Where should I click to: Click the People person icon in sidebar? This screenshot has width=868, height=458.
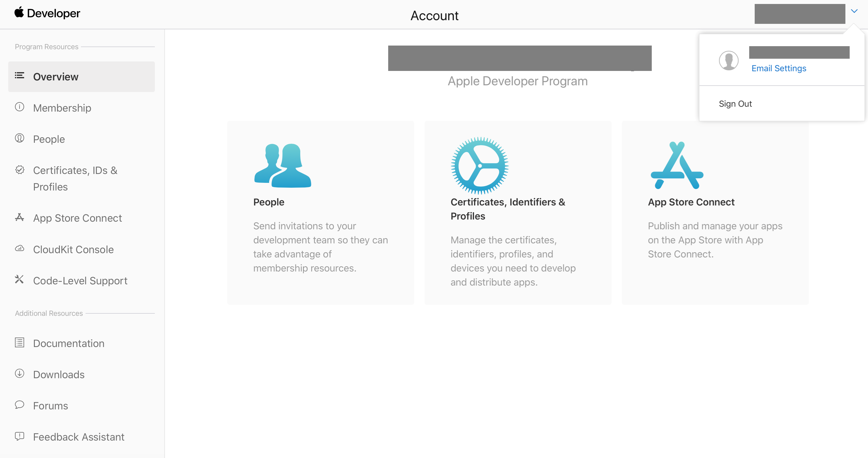tap(20, 138)
